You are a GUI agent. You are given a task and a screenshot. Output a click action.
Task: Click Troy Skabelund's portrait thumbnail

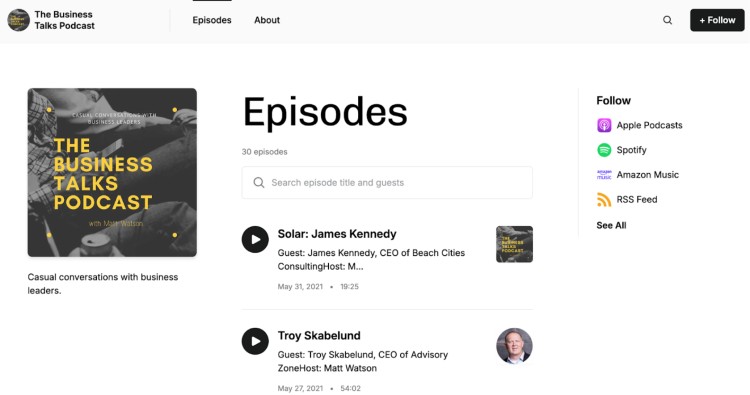(514, 346)
